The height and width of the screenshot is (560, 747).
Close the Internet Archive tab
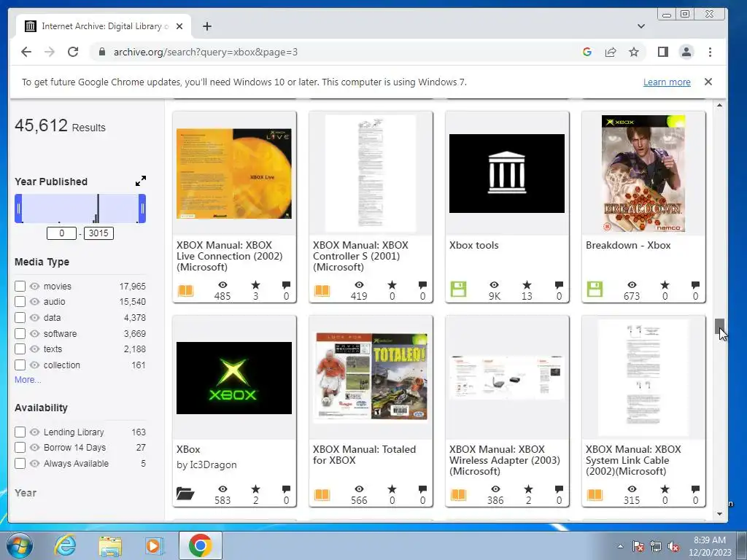(x=179, y=26)
